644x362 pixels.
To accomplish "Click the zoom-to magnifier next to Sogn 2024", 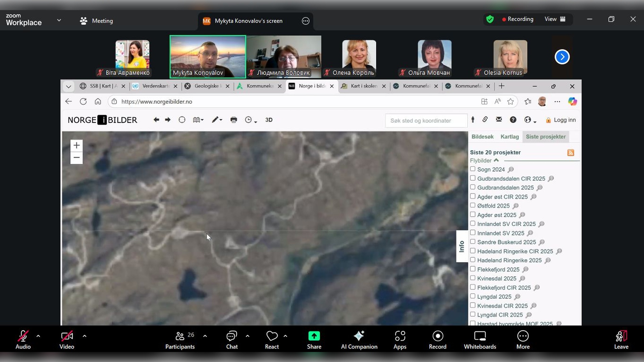I will (x=511, y=170).
